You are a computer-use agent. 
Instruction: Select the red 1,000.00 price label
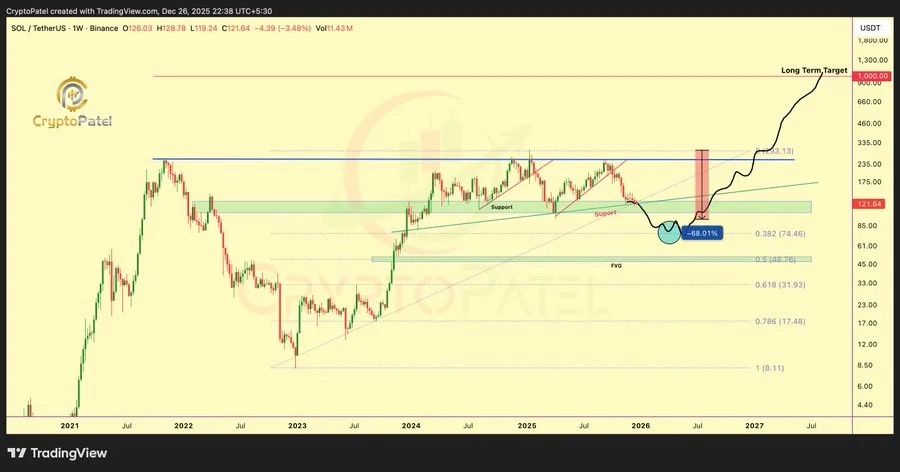(872, 76)
